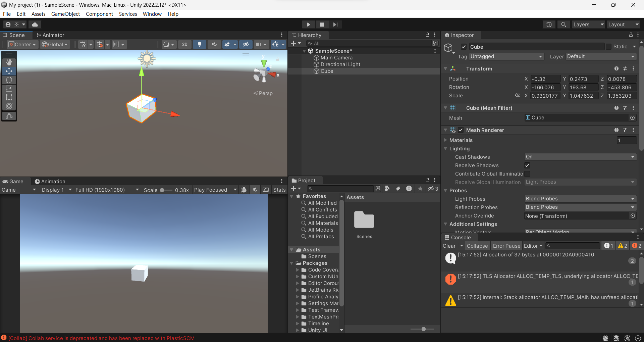Open frame debugger bug icon in Game

tap(244, 190)
